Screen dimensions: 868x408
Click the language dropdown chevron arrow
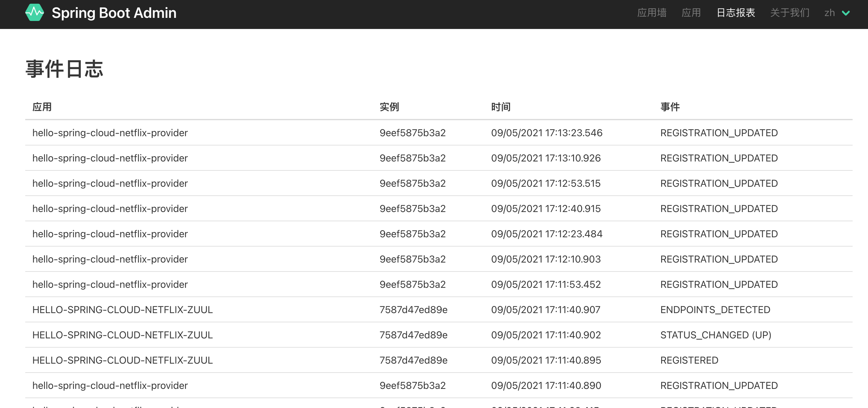pos(846,13)
